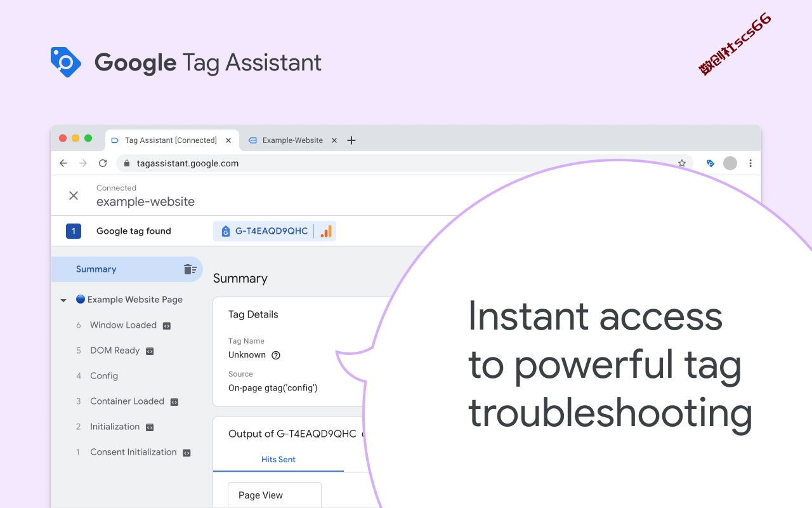Click the lock icon in the address bar
This screenshot has width=812, height=508.
(127, 163)
